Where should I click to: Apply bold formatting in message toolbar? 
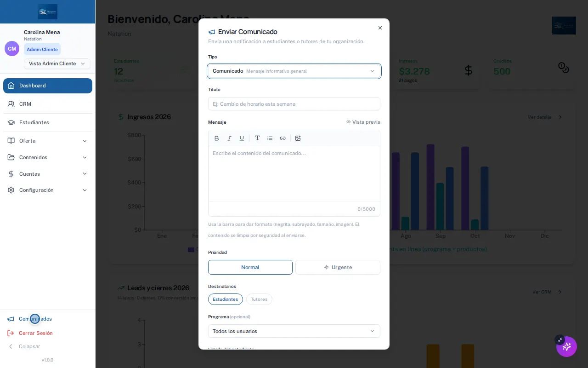coord(217,138)
